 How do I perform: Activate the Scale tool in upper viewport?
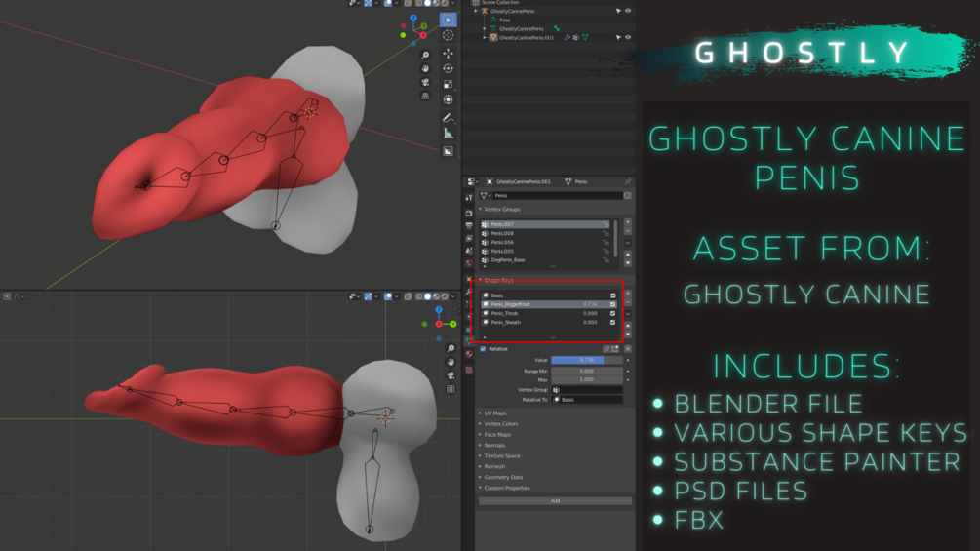point(449,84)
